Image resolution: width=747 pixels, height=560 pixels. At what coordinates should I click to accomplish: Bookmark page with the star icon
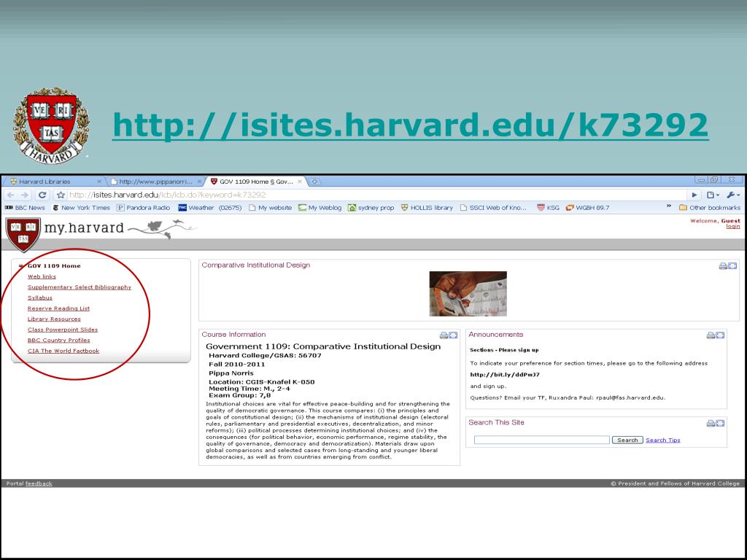[61, 195]
